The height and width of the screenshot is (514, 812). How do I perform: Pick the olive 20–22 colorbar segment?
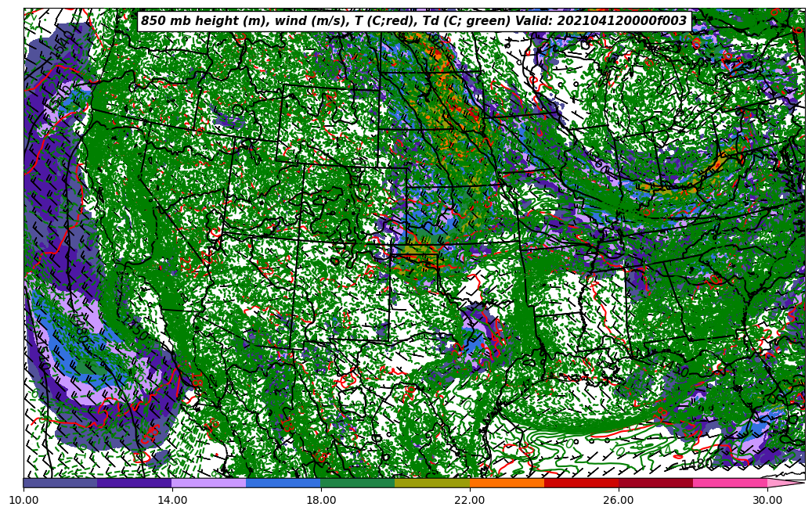[x=432, y=483]
